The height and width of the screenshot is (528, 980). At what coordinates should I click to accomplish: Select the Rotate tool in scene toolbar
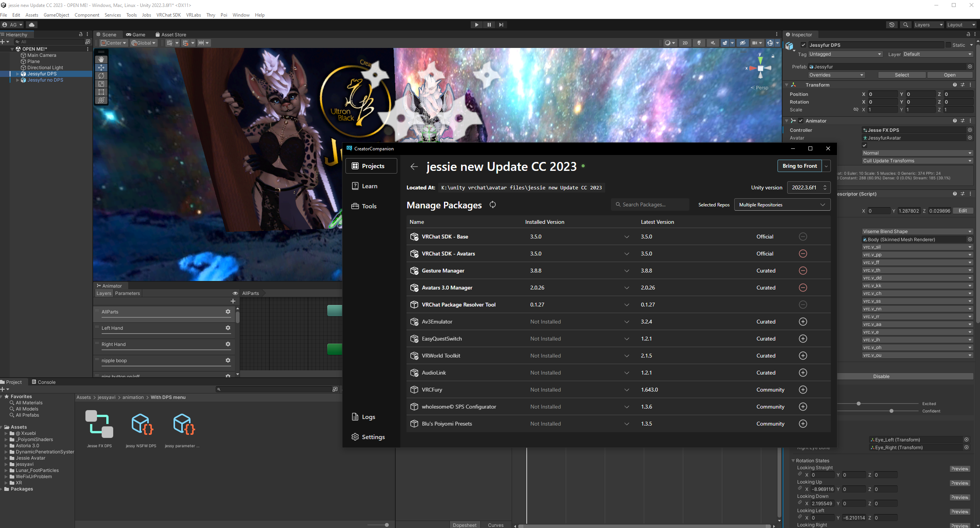101,76
